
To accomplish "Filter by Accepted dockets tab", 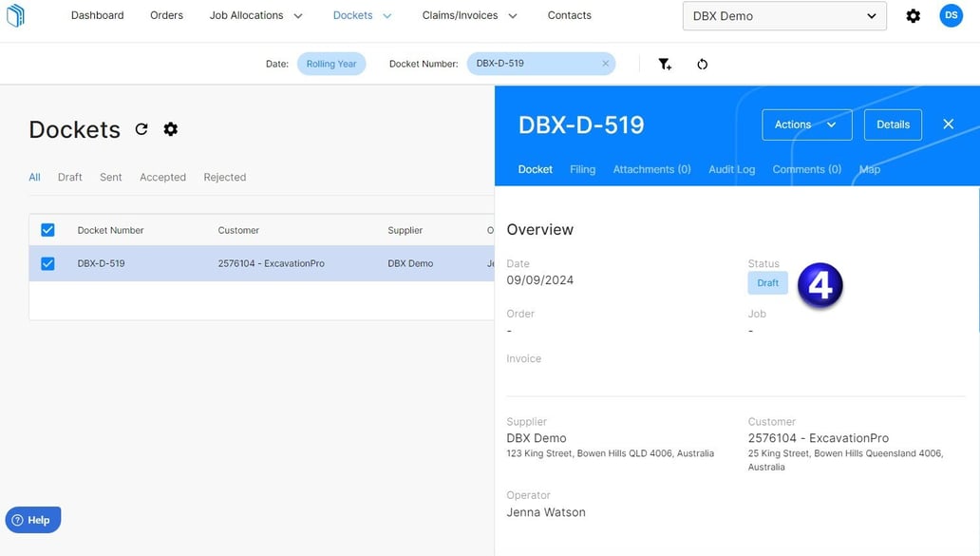I will coord(162,177).
